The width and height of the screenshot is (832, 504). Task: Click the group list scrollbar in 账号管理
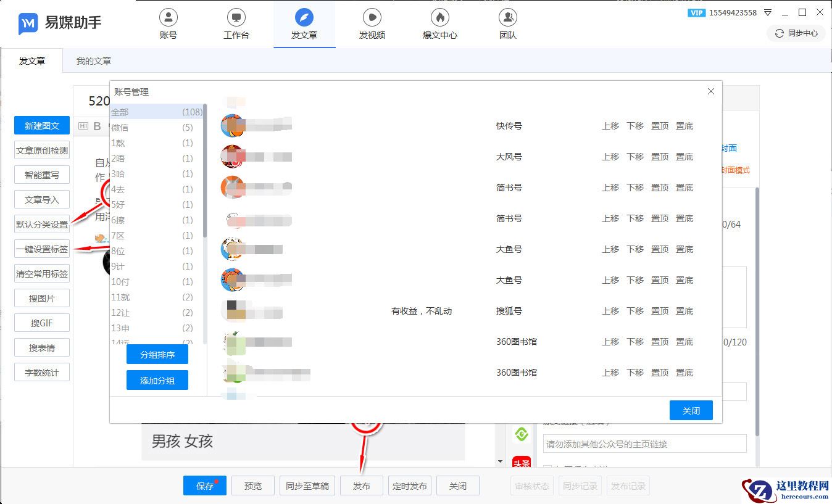(x=205, y=171)
